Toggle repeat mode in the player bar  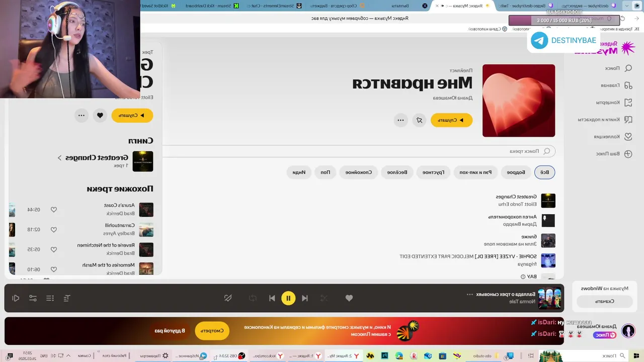coord(253,298)
